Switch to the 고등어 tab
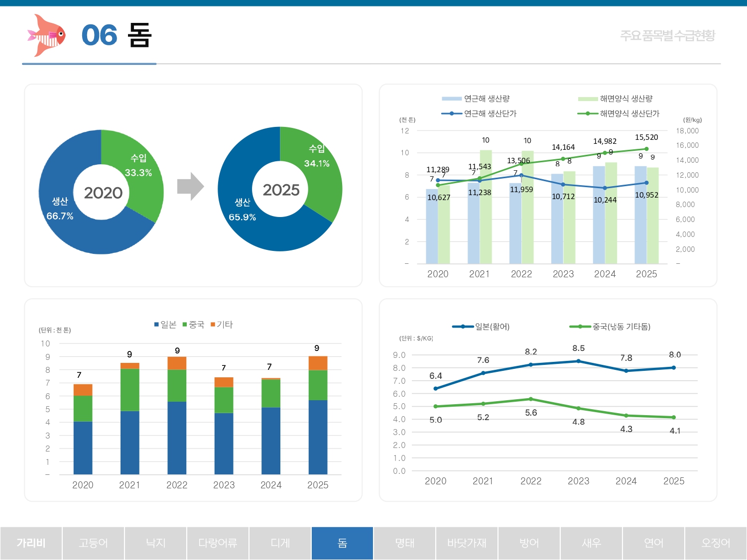Image resolution: width=747 pixels, height=560 pixels. pyautogui.click(x=93, y=543)
